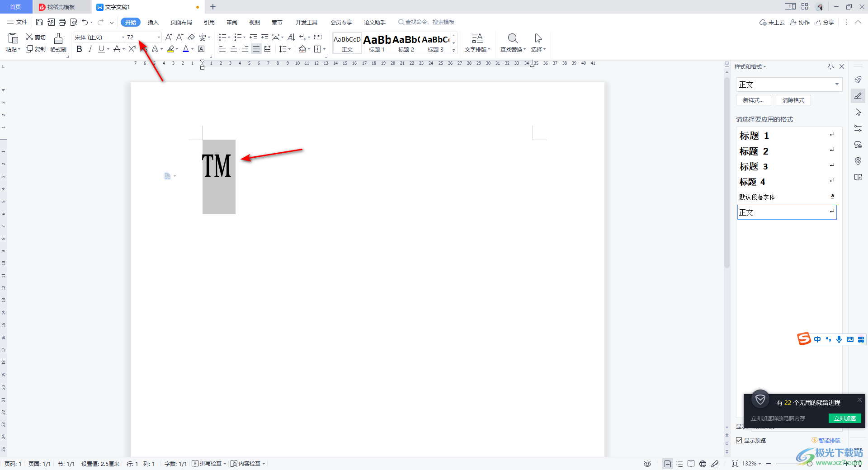
Task: Toggle Bold formatting
Action: point(79,49)
